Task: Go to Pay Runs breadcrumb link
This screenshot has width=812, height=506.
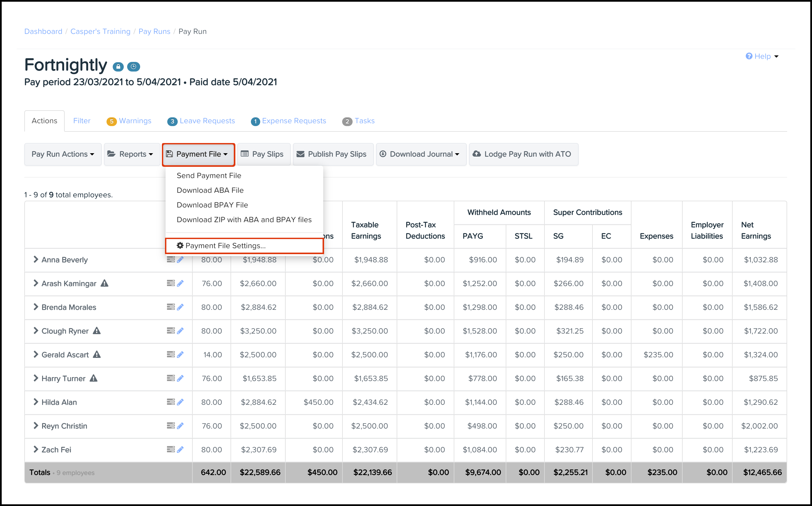Action: pyautogui.click(x=154, y=31)
